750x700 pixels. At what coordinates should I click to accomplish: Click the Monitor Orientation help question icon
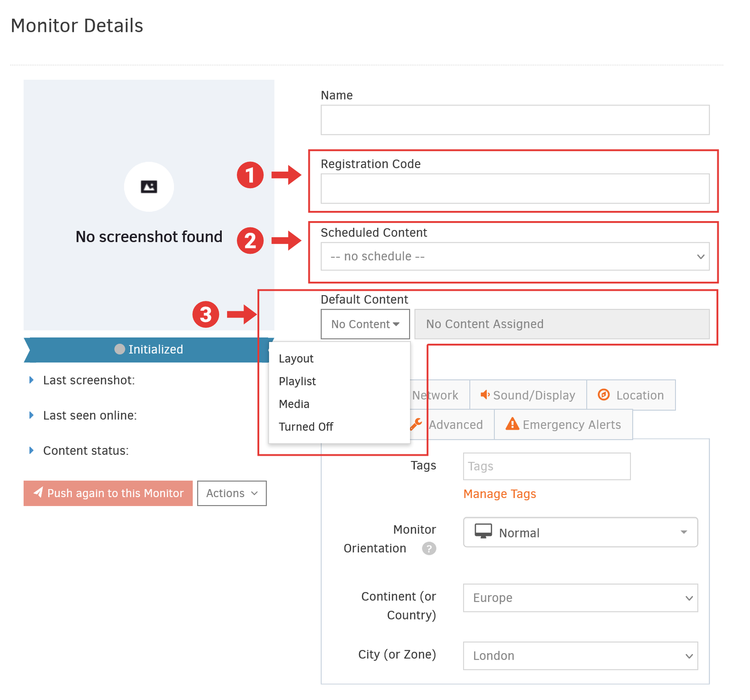428,548
